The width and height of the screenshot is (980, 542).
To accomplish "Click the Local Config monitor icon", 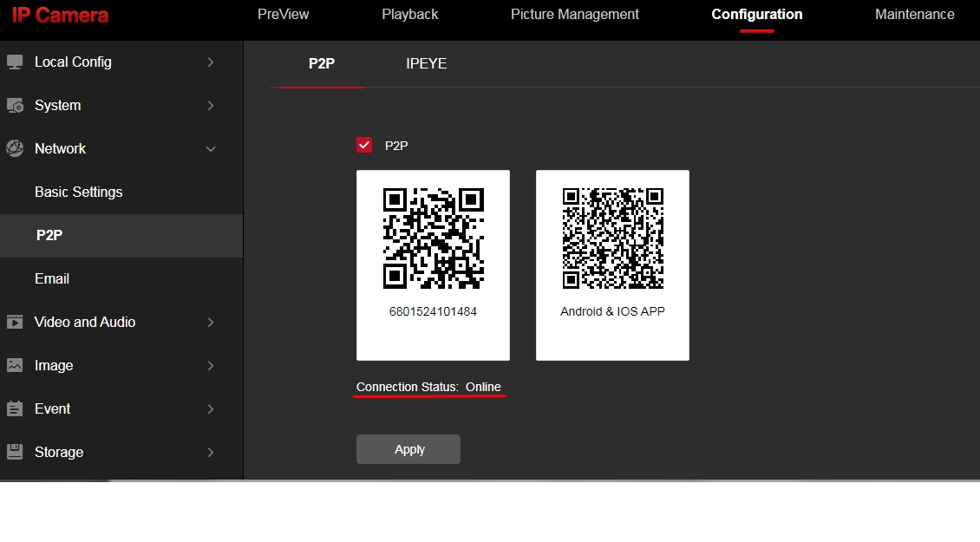I will (15, 62).
